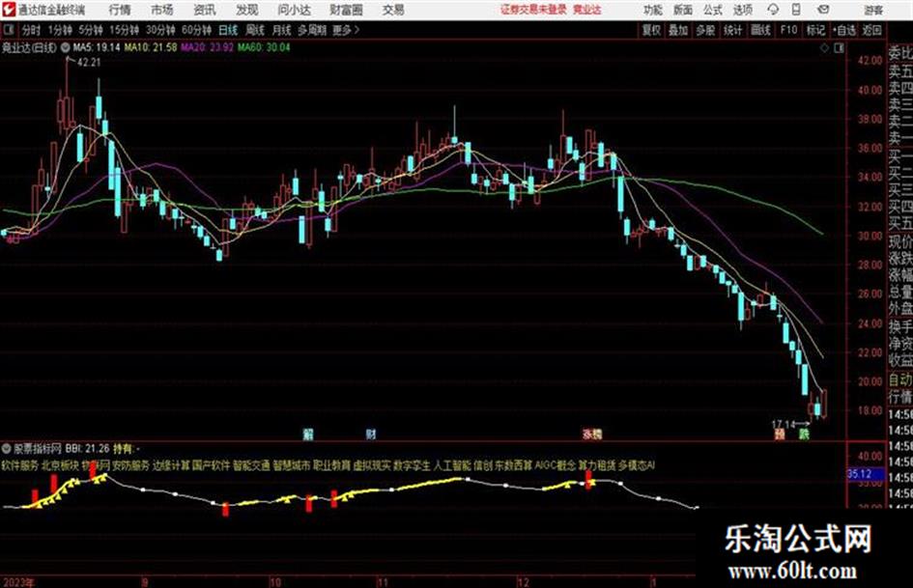Click the 财 event marker under chart
The width and height of the screenshot is (913, 588).
click(x=371, y=434)
